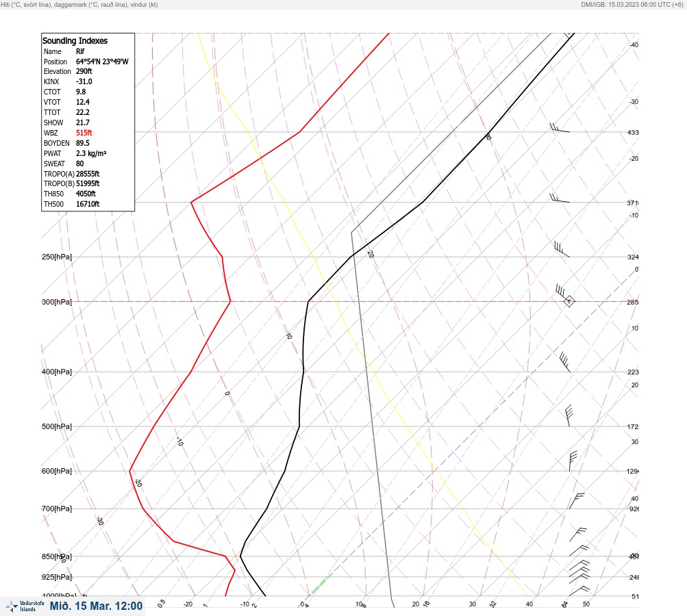Screen dimensions: 687x616
Task: Click the 700[hPa] pressure level label
Action: coord(57,509)
